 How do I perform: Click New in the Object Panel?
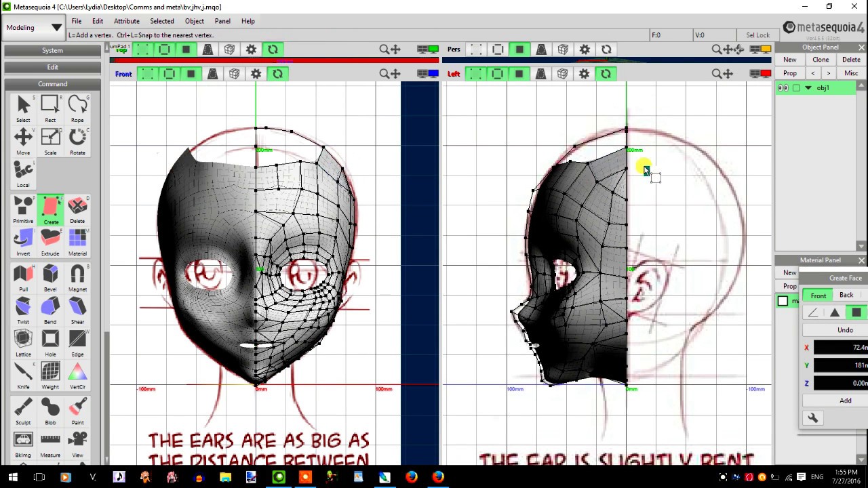point(790,60)
